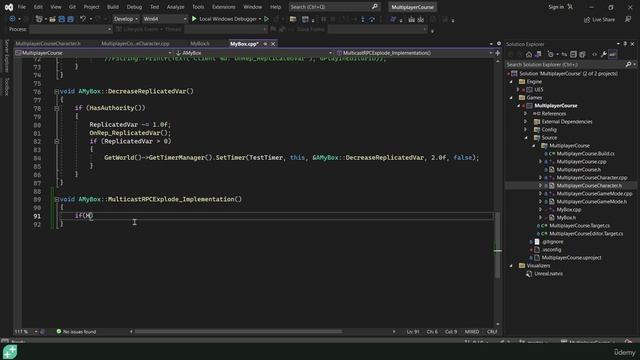The height and width of the screenshot is (360, 640).
Task: Select MyBox.cpp in Solution Explorer
Action: coord(569,210)
